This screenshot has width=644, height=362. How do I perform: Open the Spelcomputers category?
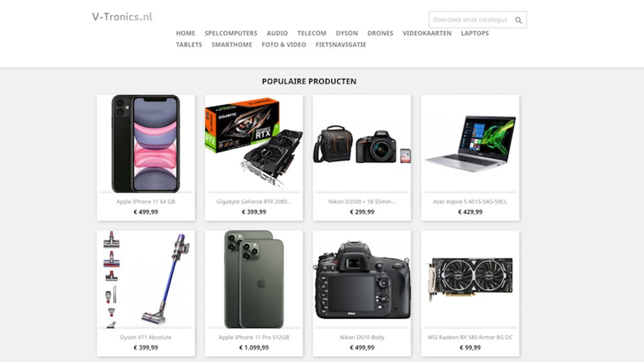pos(231,33)
